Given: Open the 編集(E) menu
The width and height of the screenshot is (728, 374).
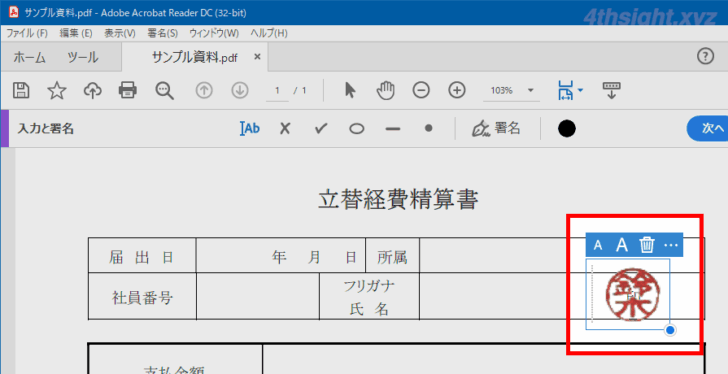Looking at the screenshot, I should [x=76, y=33].
